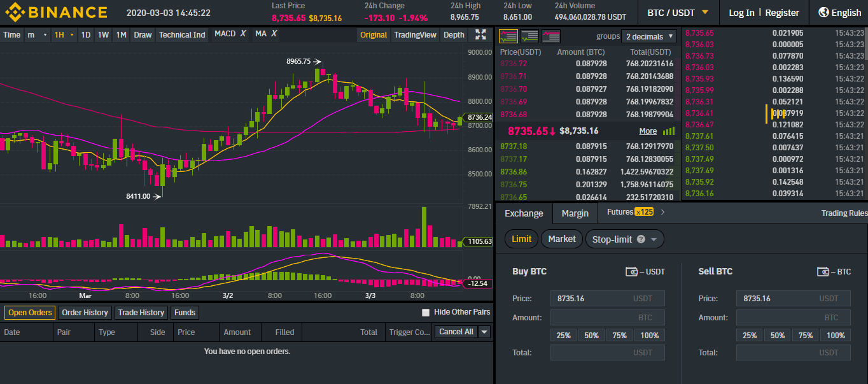
Task: Tick the Hide Other Pairs checkbox
Action: tap(426, 313)
